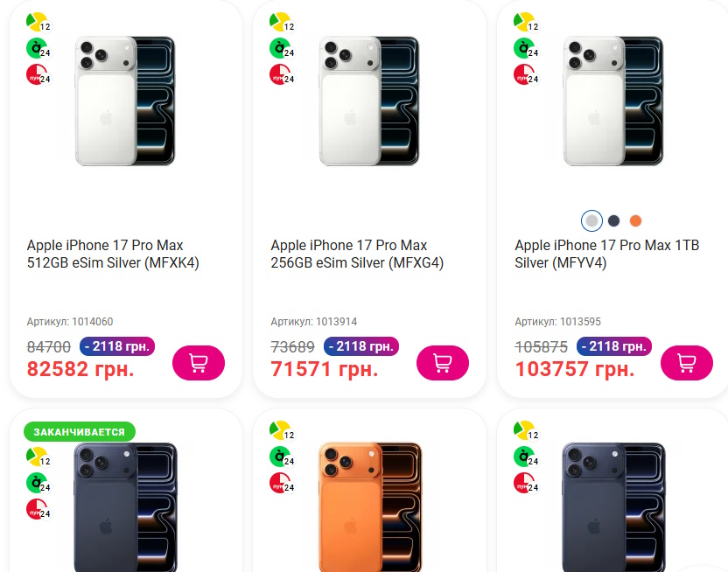Add the 1TB Silver iPhone to cart
Viewport: 728px width, 572px height.
pos(687,363)
